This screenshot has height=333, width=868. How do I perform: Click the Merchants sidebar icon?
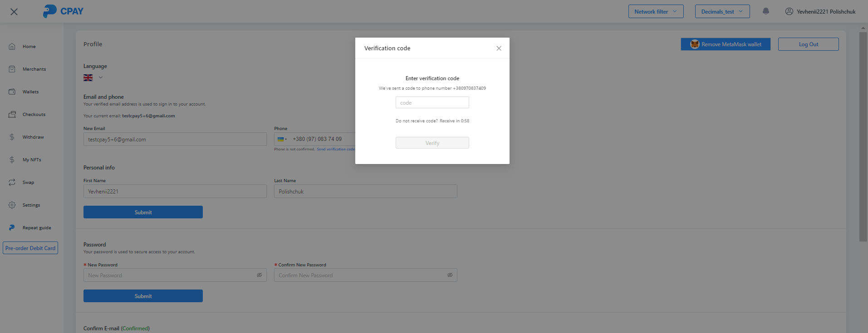point(12,69)
